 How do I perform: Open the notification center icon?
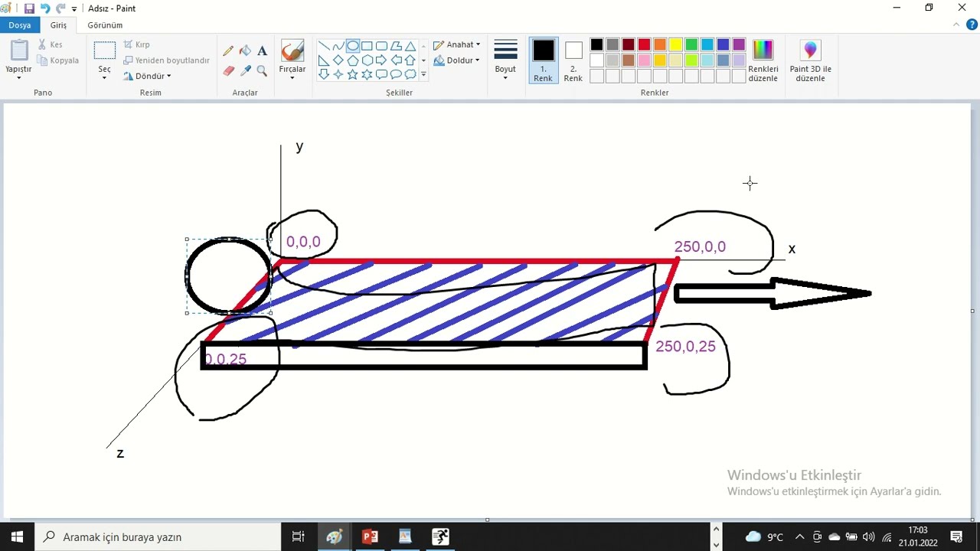pos(956,536)
